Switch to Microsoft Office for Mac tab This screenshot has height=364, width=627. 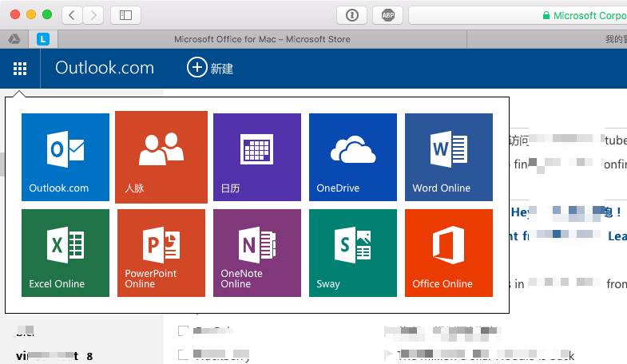tap(262, 39)
